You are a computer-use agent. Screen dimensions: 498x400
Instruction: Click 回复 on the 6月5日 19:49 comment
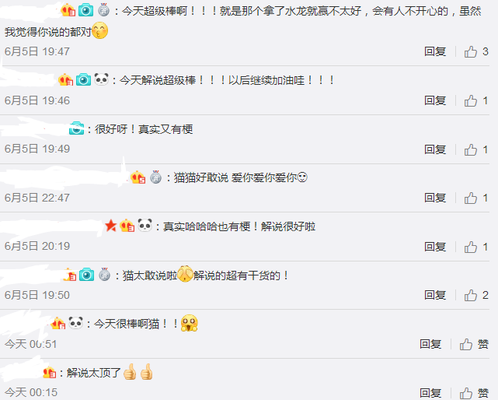coord(435,149)
